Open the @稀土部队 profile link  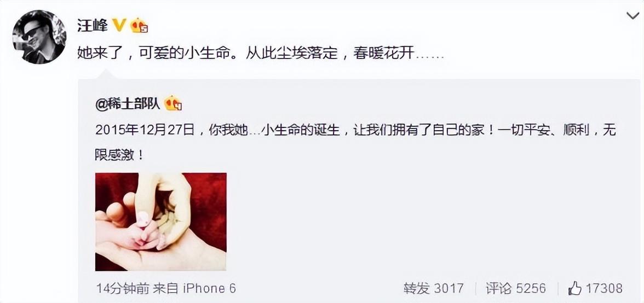click(128, 104)
